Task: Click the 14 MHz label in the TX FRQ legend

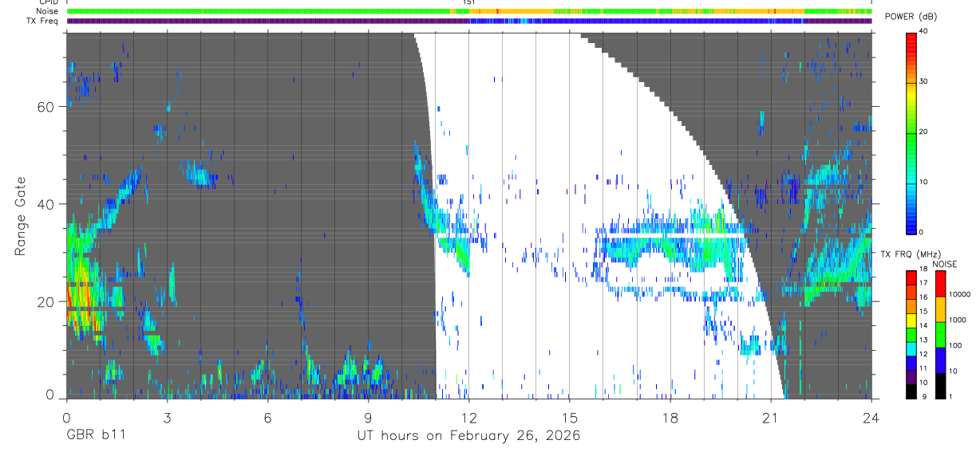Action: pyautogui.click(x=923, y=325)
